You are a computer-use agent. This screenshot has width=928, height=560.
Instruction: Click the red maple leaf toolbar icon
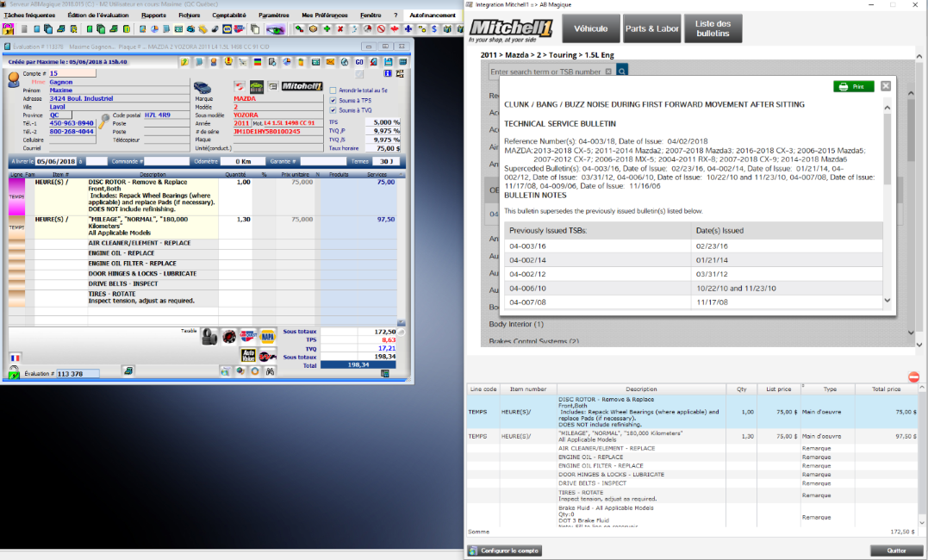[395, 28]
